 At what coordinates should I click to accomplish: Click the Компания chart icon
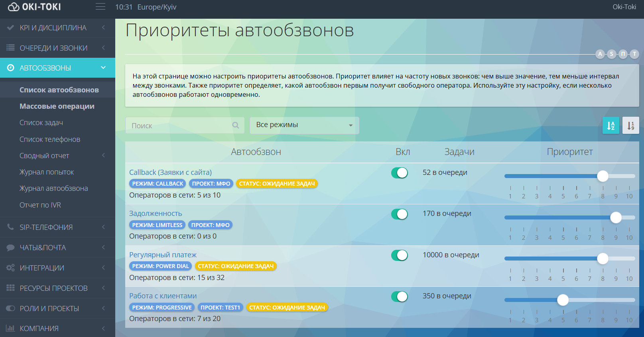click(11, 328)
